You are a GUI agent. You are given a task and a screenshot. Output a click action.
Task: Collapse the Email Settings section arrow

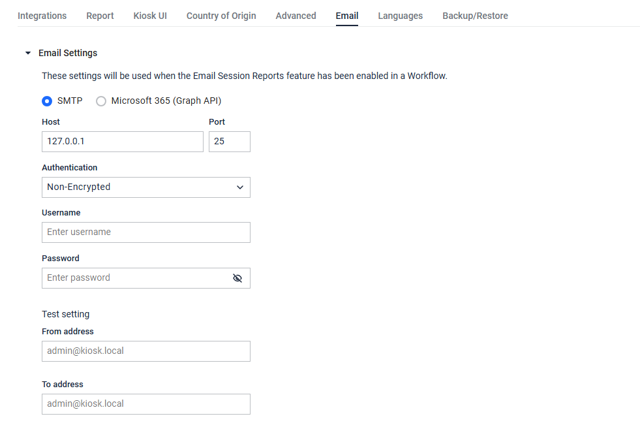pyautogui.click(x=28, y=53)
